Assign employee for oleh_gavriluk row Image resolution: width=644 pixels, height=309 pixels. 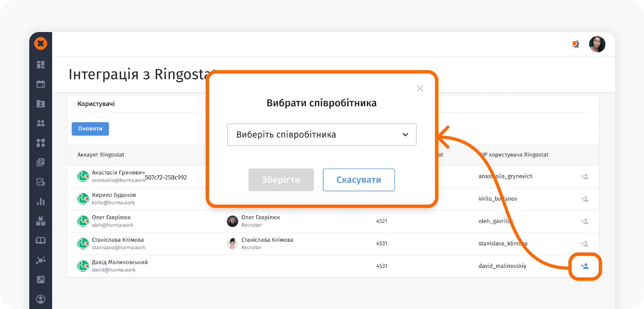[585, 221]
